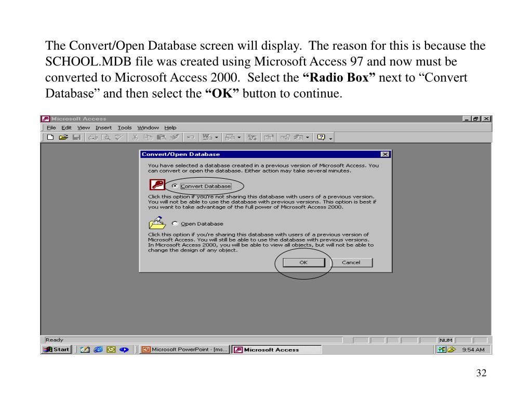This screenshot has height=399, width=532.
Task: Click the Copy toolbar icon
Action: tap(148, 137)
